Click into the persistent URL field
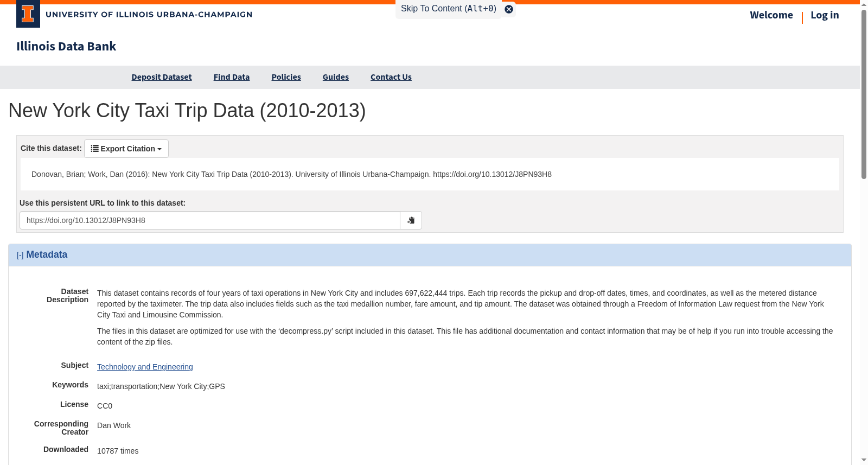 pos(210,220)
